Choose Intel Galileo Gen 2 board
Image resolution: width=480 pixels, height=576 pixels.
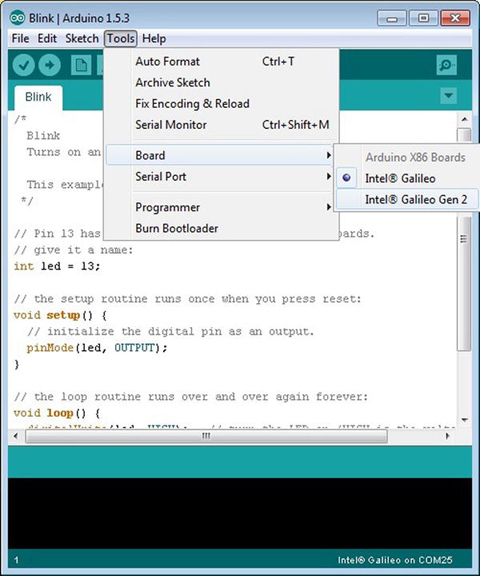(x=408, y=199)
